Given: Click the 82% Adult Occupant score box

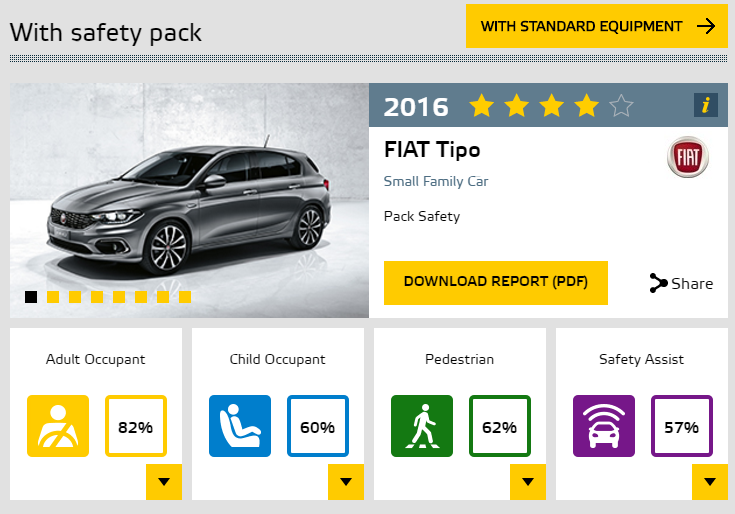Looking at the screenshot, I should tap(136, 426).
